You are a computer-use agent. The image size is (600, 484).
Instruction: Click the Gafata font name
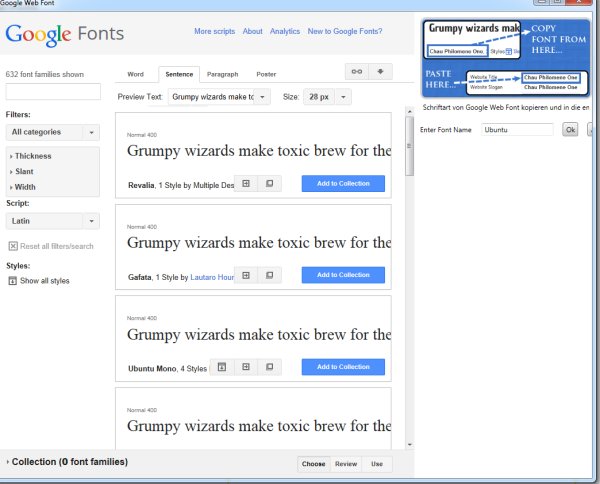coord(140,277)
